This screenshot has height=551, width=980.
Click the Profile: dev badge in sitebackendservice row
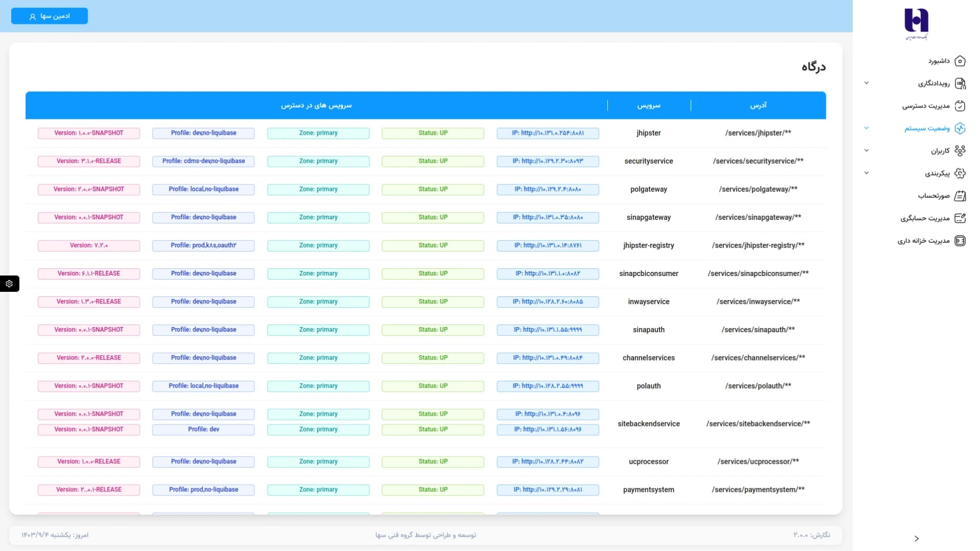coord(203,430)
